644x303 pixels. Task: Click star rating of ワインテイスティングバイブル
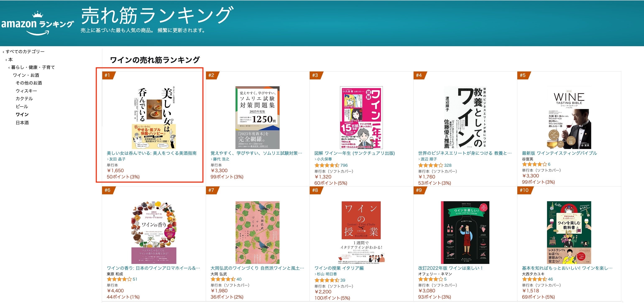(534, 164)
